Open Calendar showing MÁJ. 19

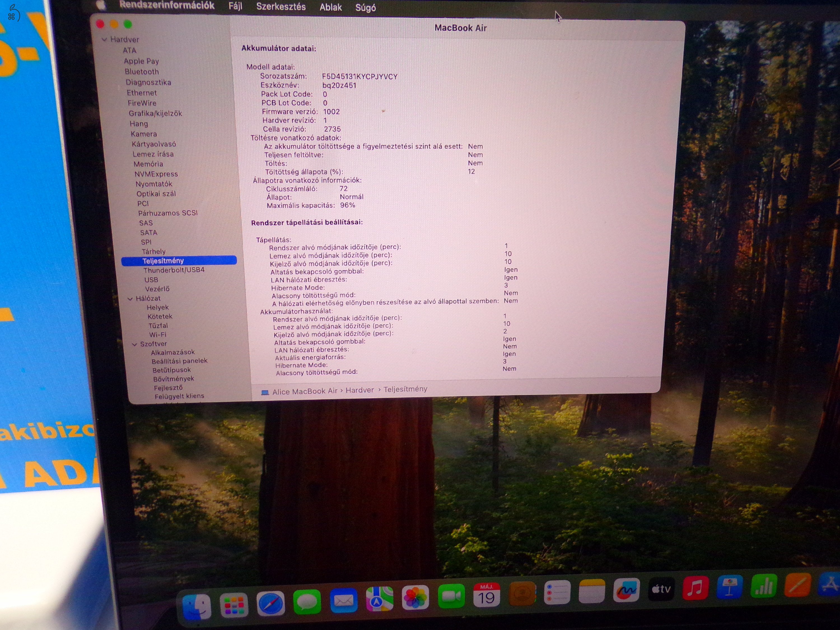(x=486, y=595)
